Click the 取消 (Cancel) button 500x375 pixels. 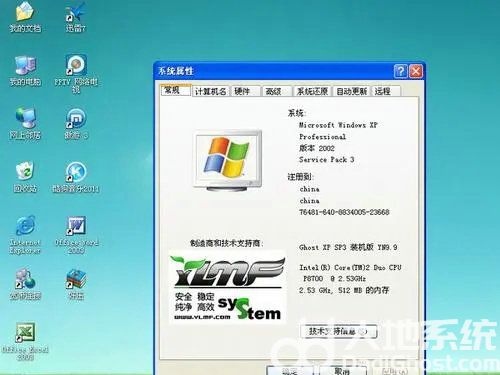point(343,371)
